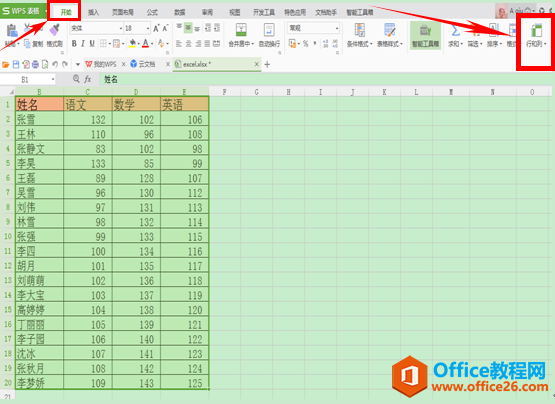Click the distributed alignment icon
The width and height of the screenshot is (555, 404).
217,44
